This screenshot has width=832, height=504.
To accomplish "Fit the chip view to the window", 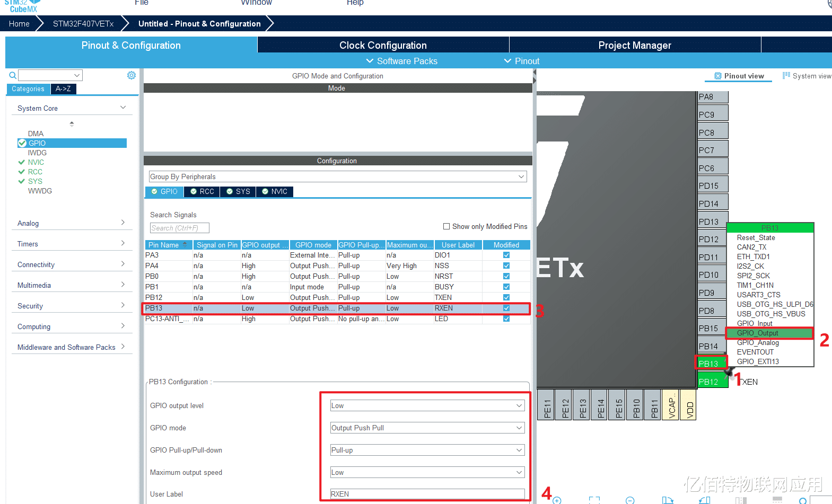I will click(x=594, y=500).
